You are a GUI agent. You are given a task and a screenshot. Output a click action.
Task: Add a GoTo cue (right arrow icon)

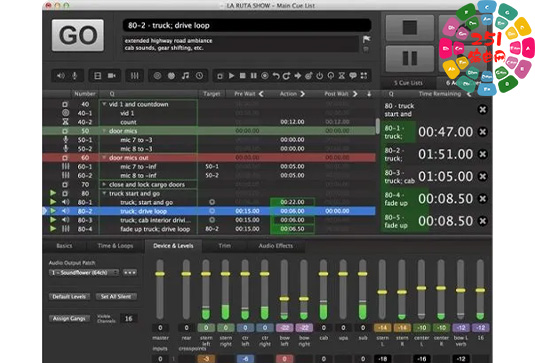pos(298,76)
